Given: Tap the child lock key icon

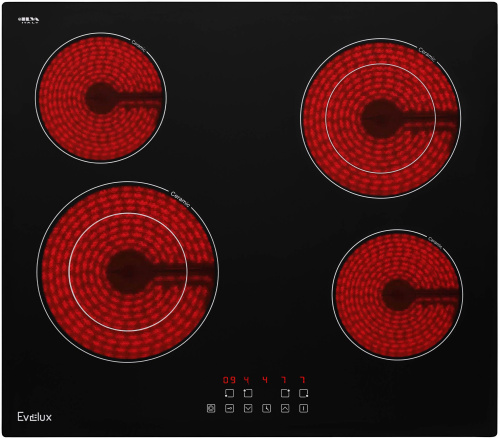Looking at the screenshot, I should click(x=229, y=408).
